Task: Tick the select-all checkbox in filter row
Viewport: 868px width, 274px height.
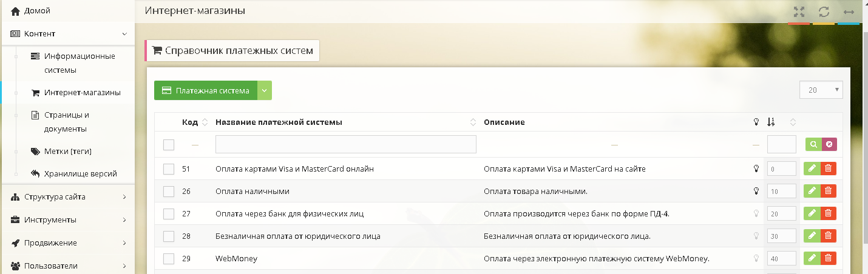Action: click(x=169, y=144)
